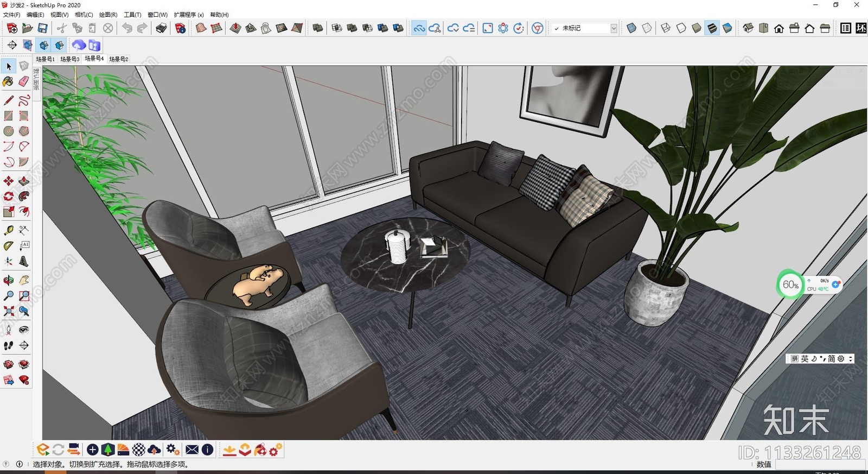Select the Freehand drawing tool
This screenshot has height=474, width=868.
pyautogui.click(x=24, y=100)
